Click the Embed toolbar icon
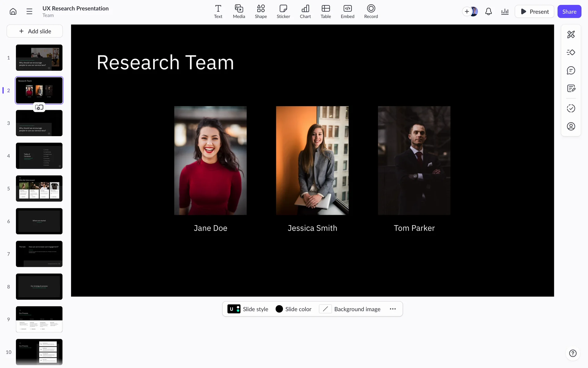The image size is (588, 368). tap(347, 12)
